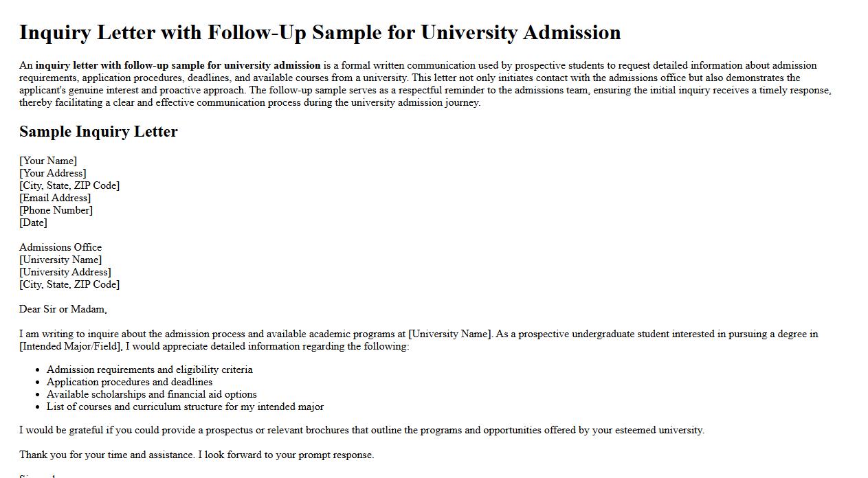The width and height of the screenshot is (868, 478).
Task: Click the Admission requirements and eligibility bullet
Action: point(149,369)
